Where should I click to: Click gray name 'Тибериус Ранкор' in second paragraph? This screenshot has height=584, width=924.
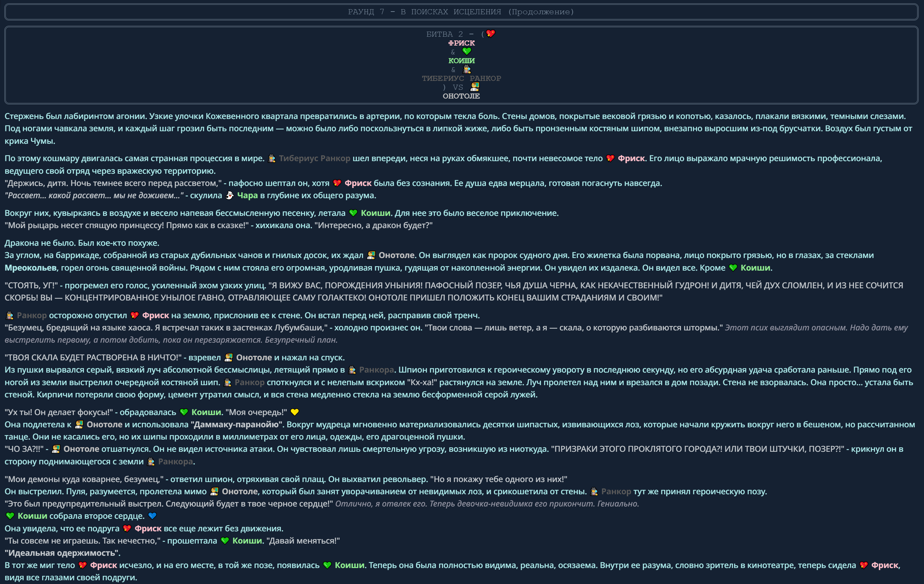315,158
